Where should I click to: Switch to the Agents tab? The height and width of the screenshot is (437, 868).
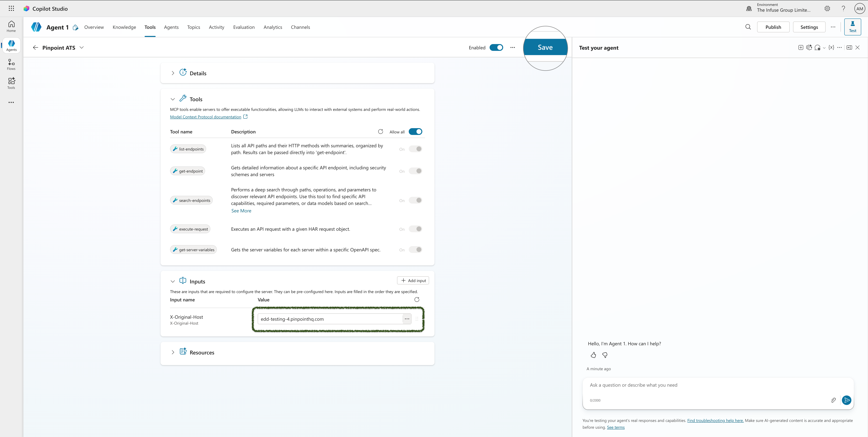171,27
